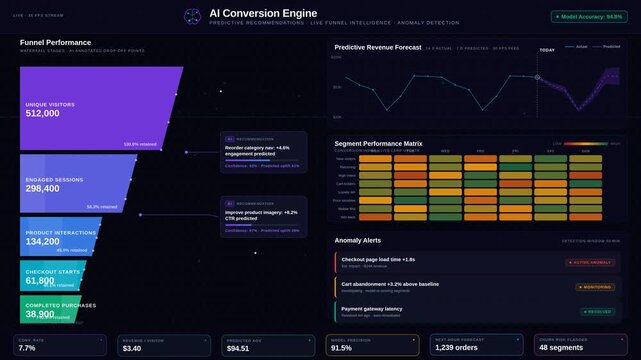641x360 pixels.
Task: Open the Improve product imagery recommendation card
Action: coord(264,217)
